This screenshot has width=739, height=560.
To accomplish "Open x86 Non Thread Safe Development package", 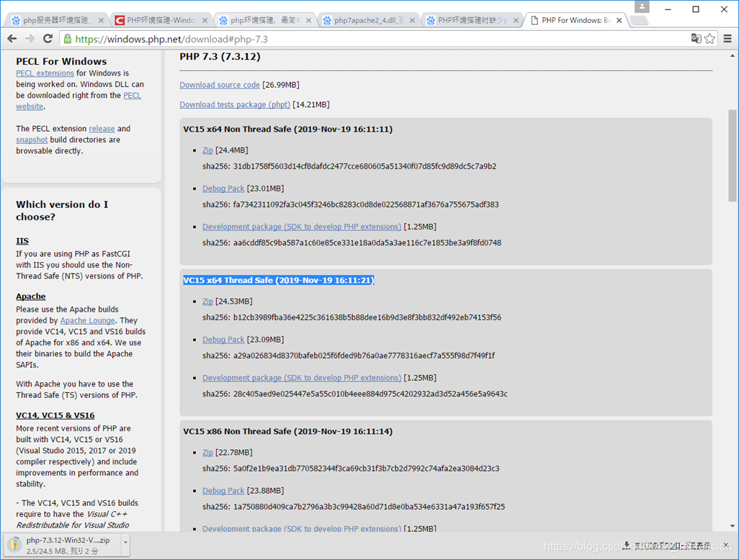I will click(302, 528).
